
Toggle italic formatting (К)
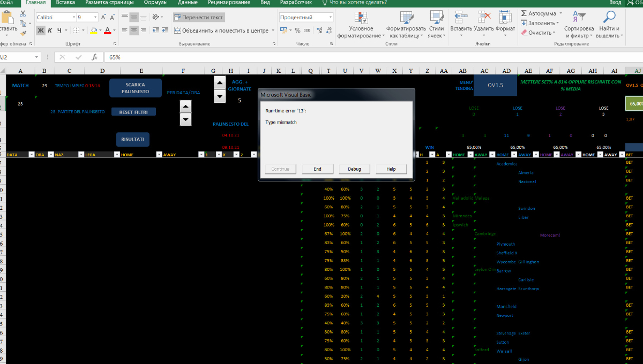[x=50, y=31]
